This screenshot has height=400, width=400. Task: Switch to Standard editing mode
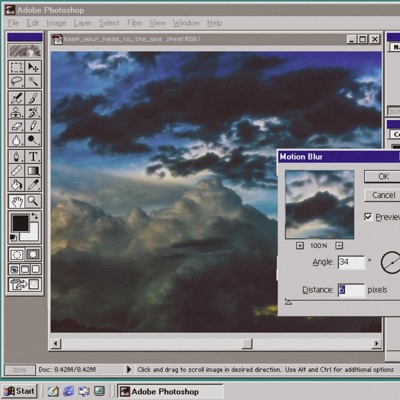17,255
